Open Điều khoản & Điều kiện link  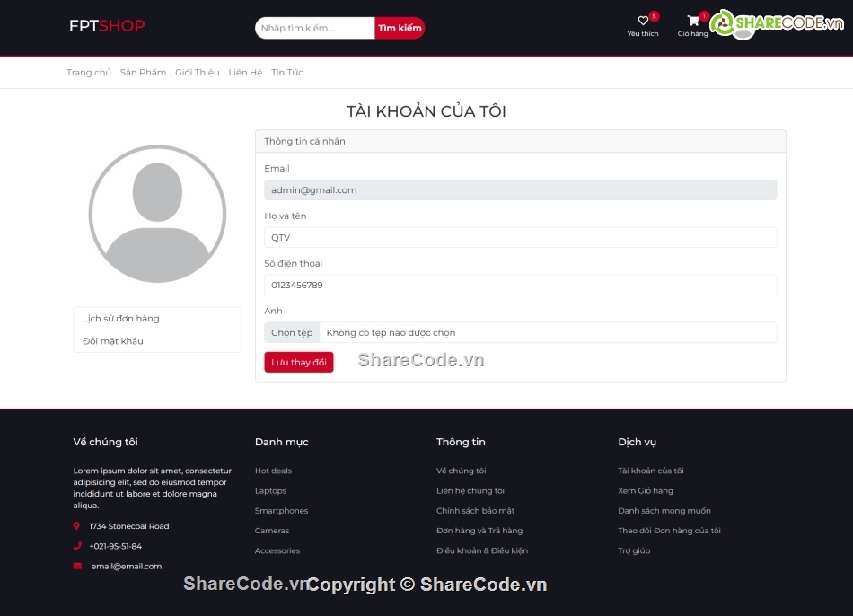click(x=482, y=550)
